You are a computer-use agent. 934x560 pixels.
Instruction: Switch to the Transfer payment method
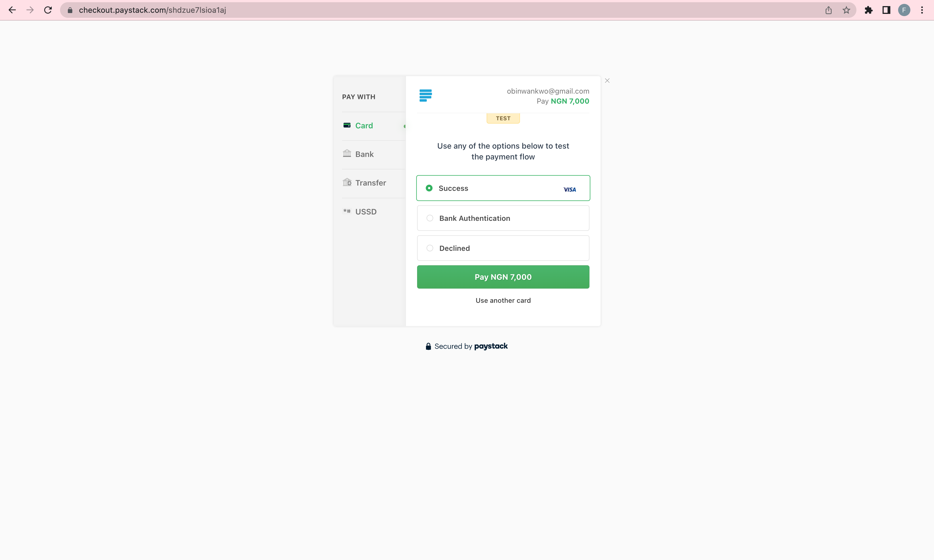pos(370,183)
